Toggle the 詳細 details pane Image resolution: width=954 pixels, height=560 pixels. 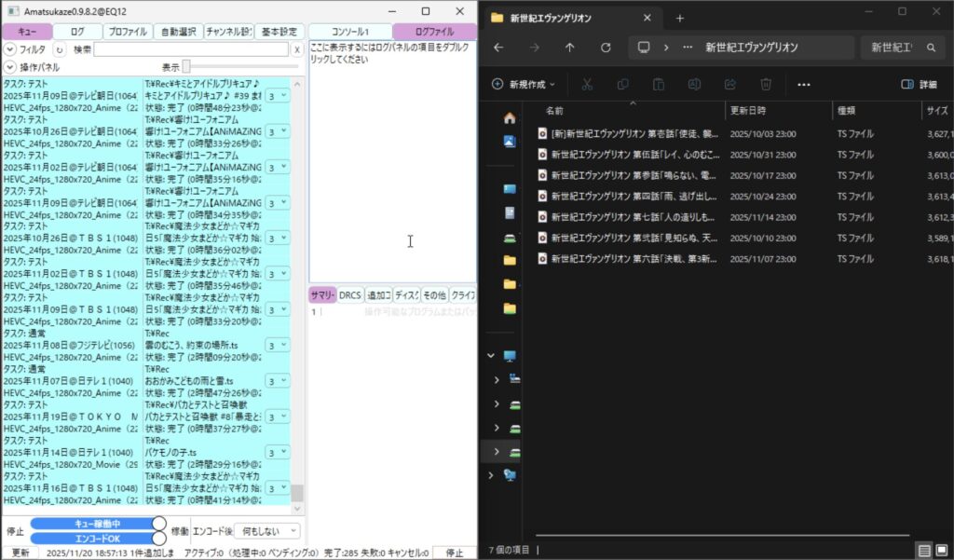point(920,84)
